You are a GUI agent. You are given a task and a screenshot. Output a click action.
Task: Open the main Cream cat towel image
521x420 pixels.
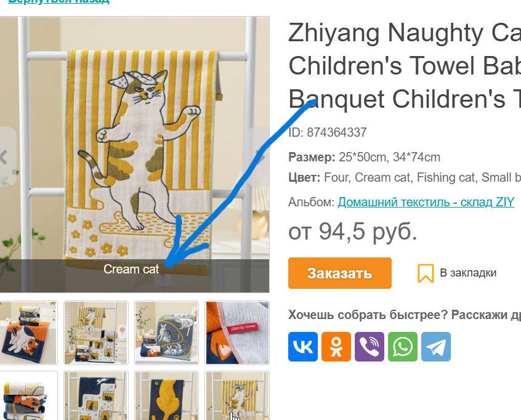pos(135,155)
